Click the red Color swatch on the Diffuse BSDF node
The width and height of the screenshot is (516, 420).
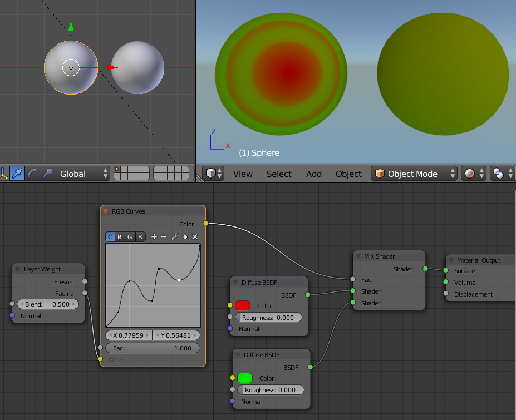[x=242, y=305]
